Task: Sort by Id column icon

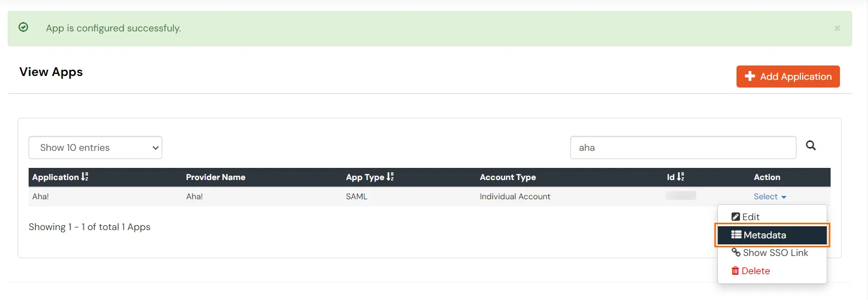Action: 680,177
